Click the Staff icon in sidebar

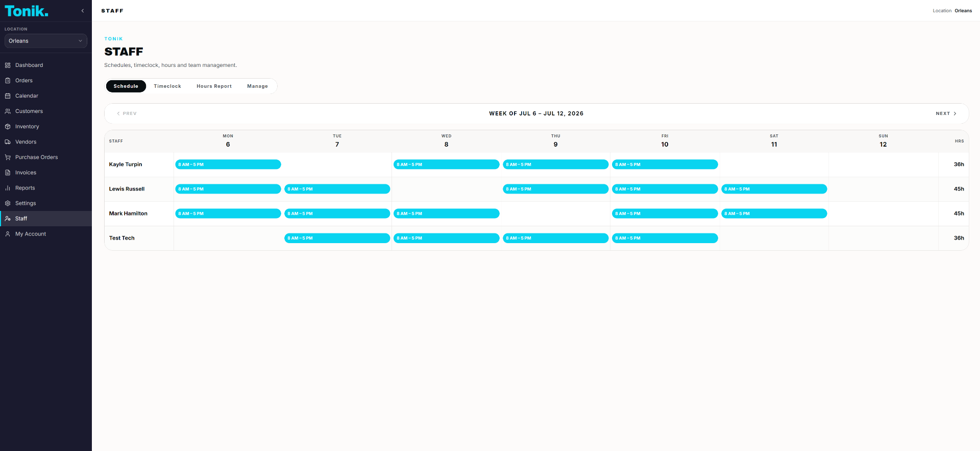click(x=8, y=219)
